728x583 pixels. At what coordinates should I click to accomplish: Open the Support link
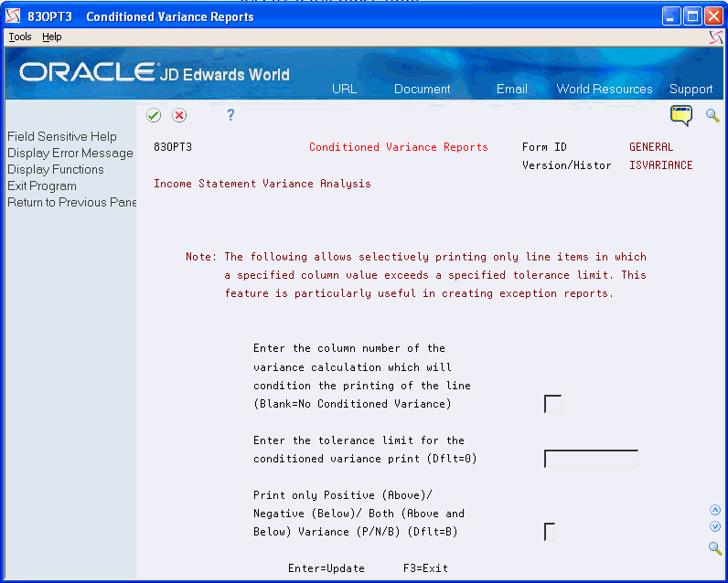tap(691, 89)
